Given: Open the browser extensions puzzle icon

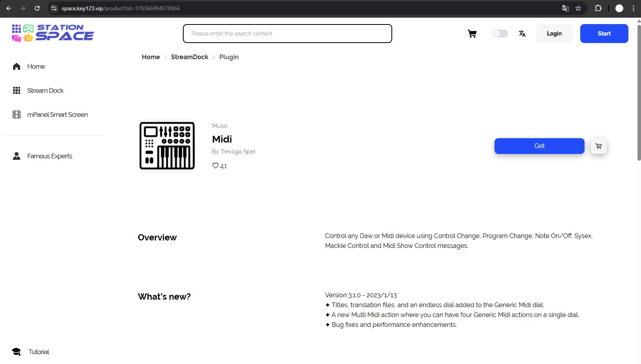Looking at the screenshot, I should [598, 8].
